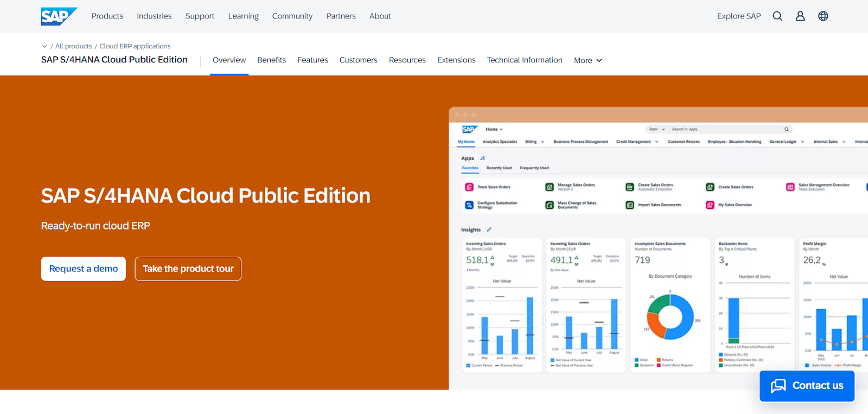Click Create Sales Orders Automatic Extraction icon
The height and width of the screenshot is (414, 868).
point(630,187)
